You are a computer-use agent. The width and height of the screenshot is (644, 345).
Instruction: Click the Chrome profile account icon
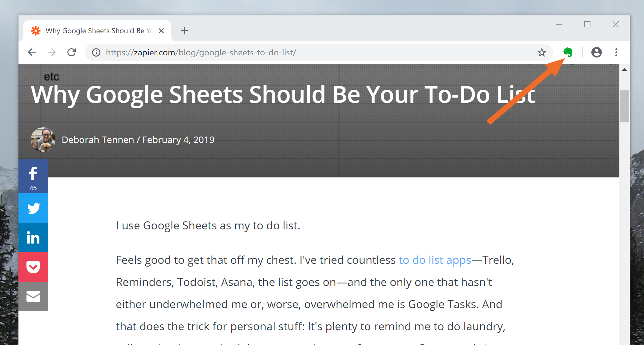595,52
